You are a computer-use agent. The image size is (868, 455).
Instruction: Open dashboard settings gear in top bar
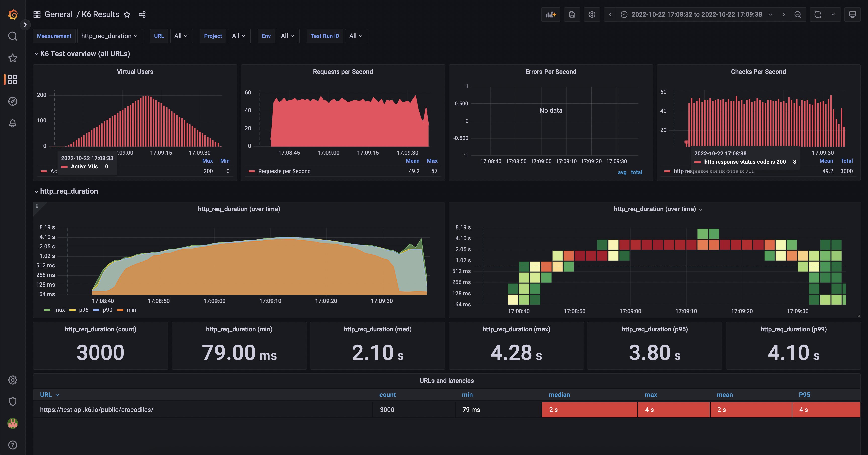click(592, 15)
